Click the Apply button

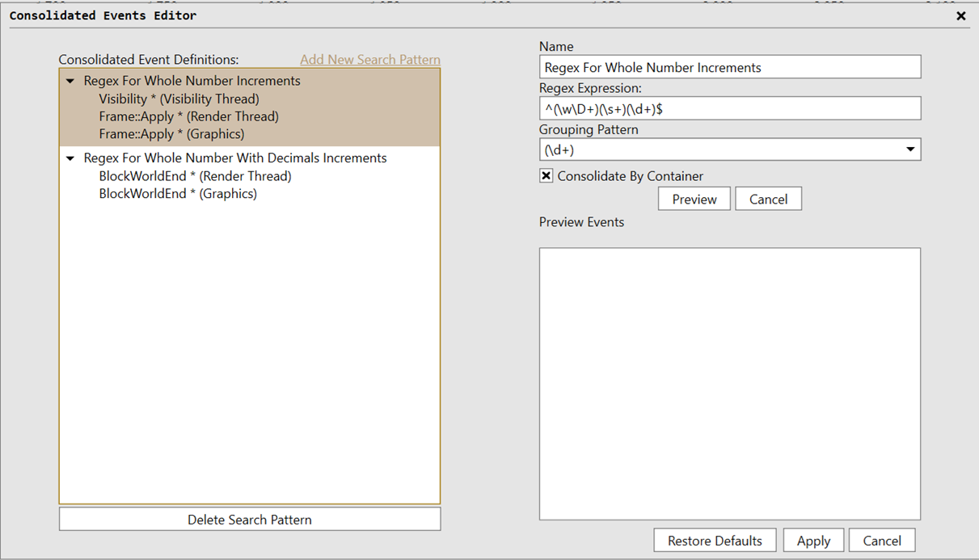pyautogui.click(x=813, y=541)
